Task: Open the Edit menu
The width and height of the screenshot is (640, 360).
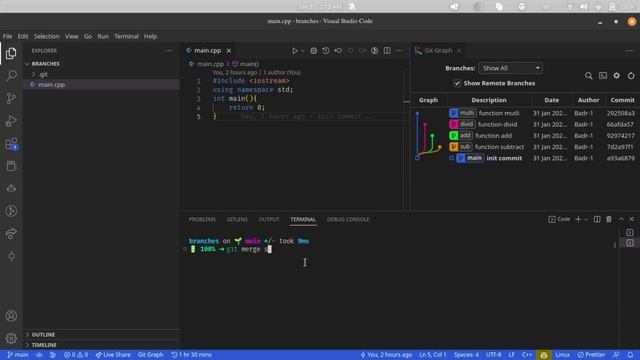Action: [23, 36]
